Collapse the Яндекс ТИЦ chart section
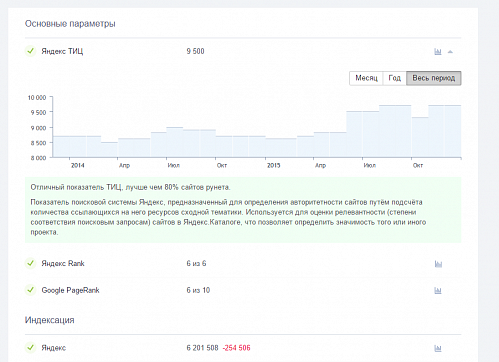 (450, 52)
